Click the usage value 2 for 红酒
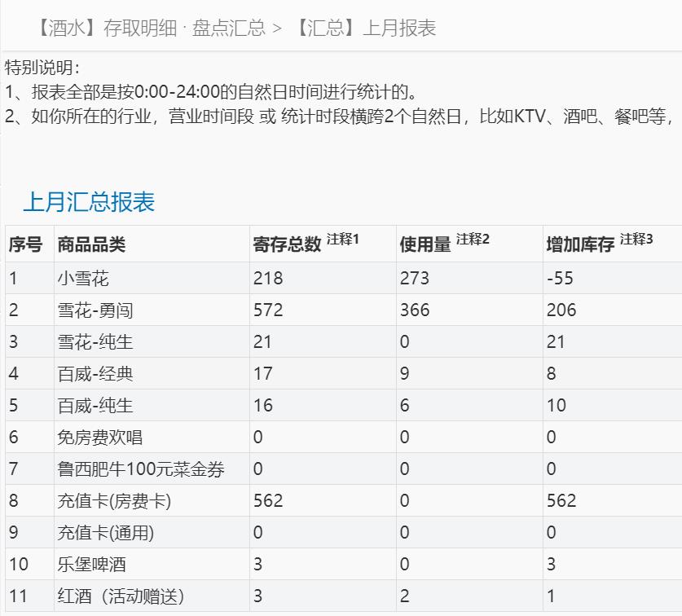This screenshot has width=682, height=616. click(x=404, y=596)
